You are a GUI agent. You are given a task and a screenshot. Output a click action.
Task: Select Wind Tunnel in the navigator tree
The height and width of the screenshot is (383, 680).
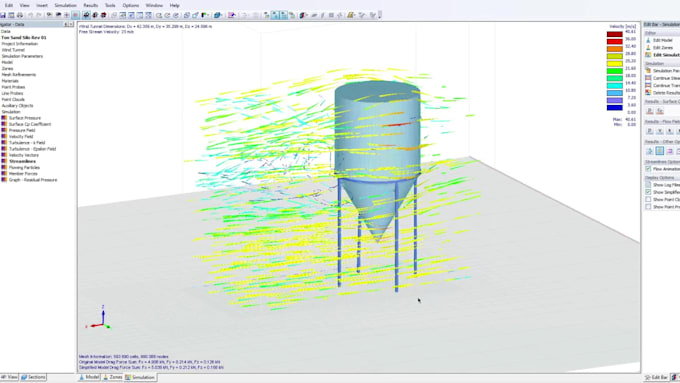[13, 50]
